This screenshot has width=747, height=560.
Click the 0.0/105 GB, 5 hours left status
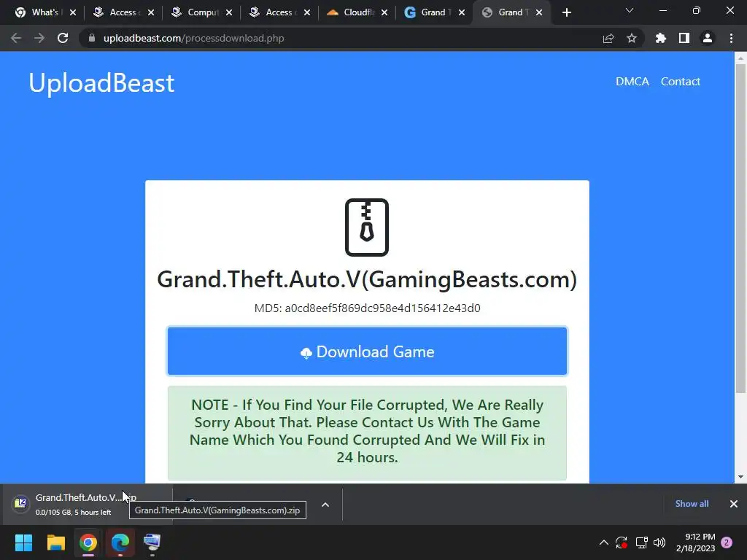point(74,513)
